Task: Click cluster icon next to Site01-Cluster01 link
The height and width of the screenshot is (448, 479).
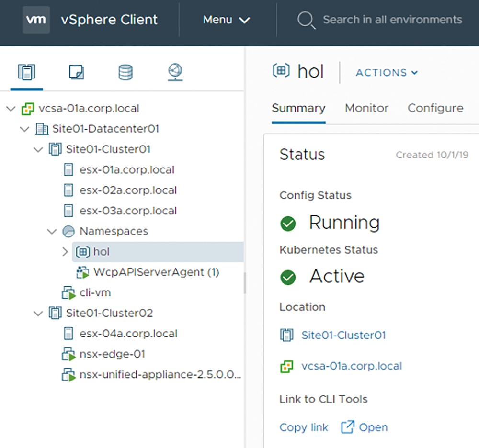Action: [286, 335]
